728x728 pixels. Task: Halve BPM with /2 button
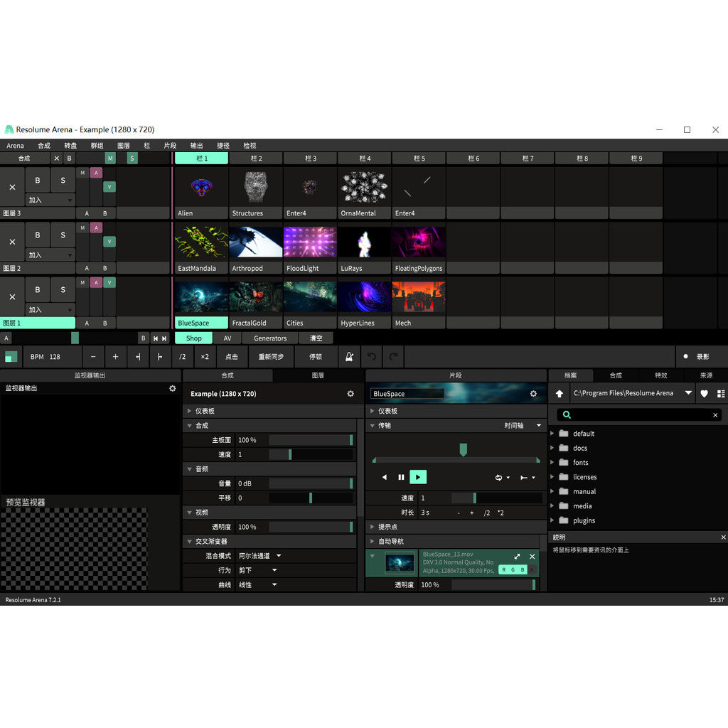[183, 357]
